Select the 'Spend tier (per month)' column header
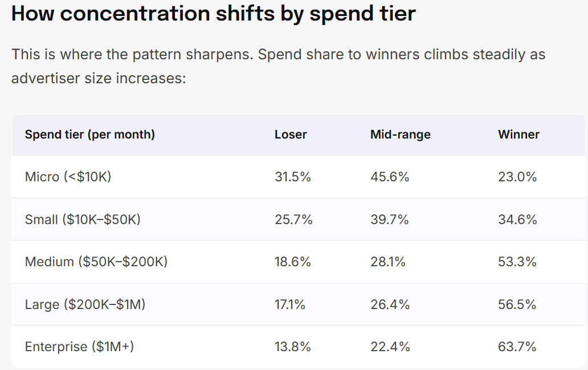This screenshot has width=588, height=370. click(90, 135)
